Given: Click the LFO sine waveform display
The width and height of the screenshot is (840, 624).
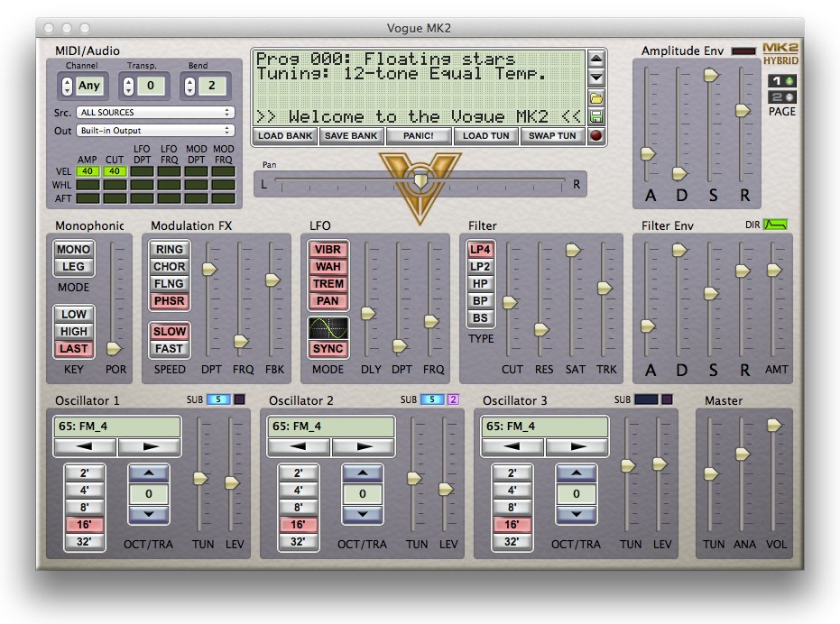Looking at the screenshot, I should [x=328, y=328].
